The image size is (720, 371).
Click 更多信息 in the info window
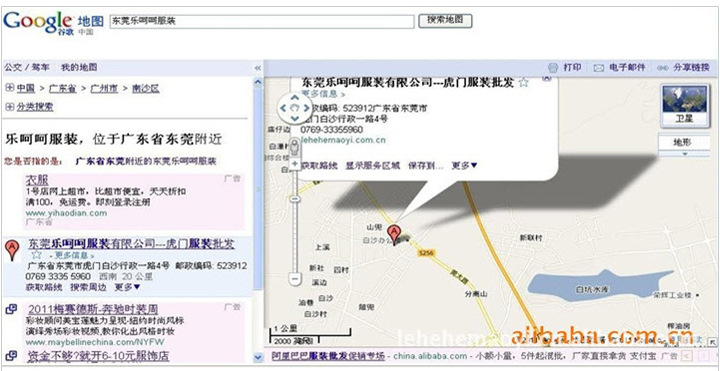(x=323, y=94)
